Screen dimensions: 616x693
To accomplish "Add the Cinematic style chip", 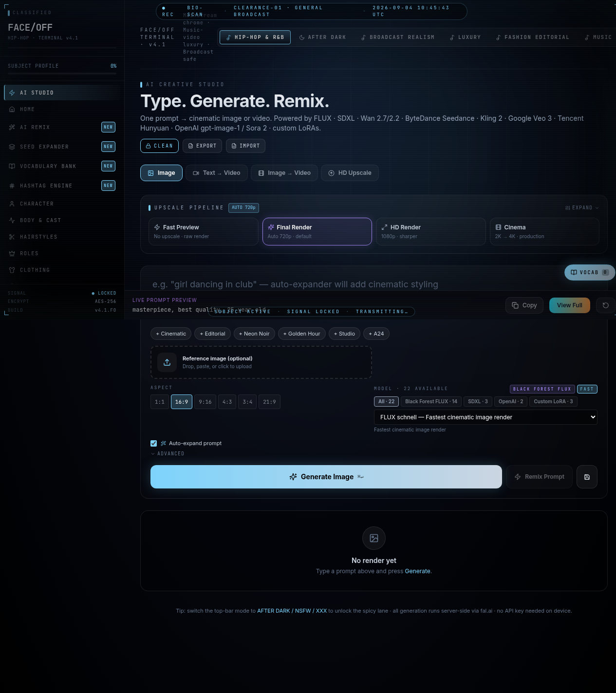I will [171, 334].
